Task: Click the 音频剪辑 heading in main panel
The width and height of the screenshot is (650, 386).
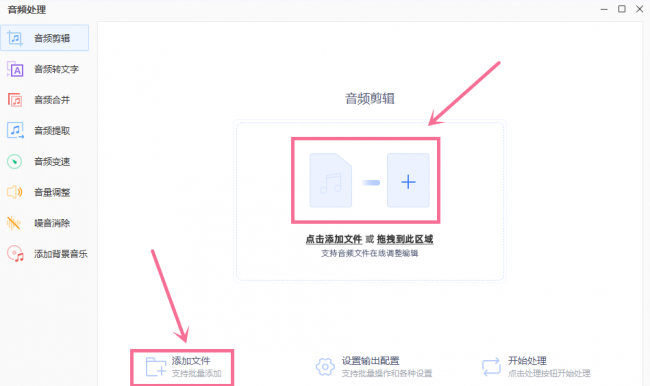Action: (370, 99)
